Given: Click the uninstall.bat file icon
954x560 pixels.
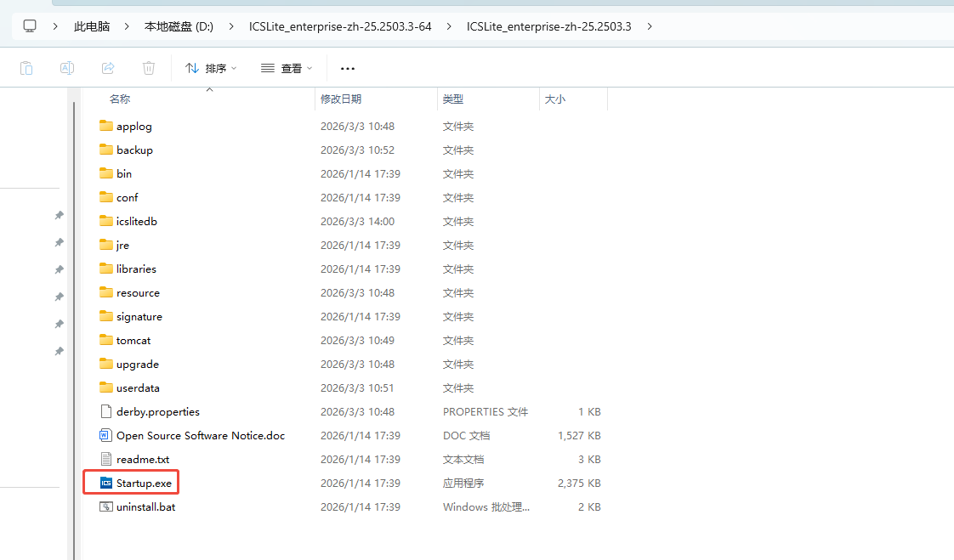Looking at the screenshot, I should click(x=106, y=506).
